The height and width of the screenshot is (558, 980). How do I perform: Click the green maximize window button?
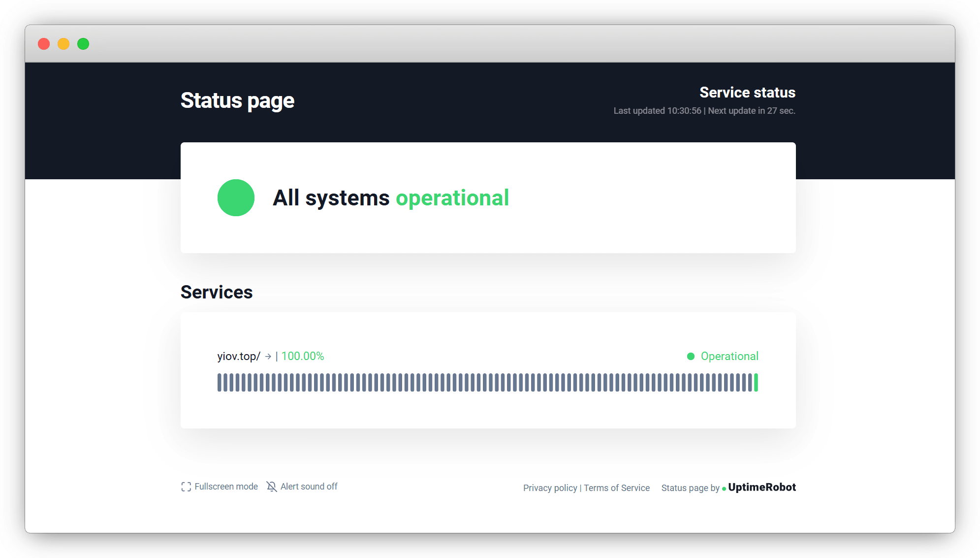83,44
